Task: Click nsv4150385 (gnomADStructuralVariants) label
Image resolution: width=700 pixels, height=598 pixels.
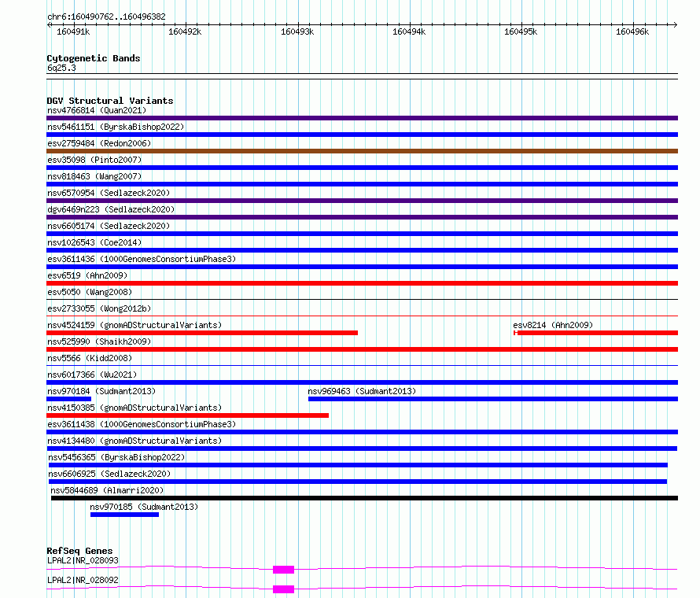Action: [134, 408]
